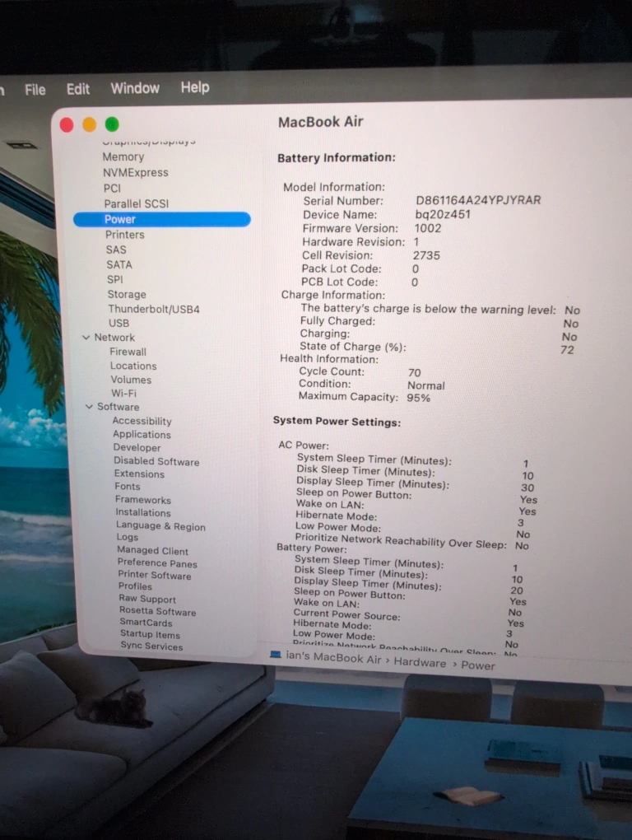Select the Software sidebar heading

118,407
